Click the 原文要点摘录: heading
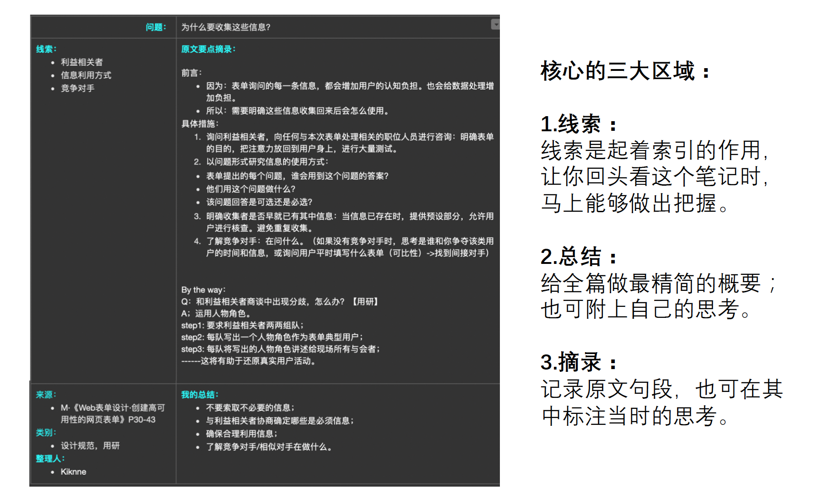 [x=208, y=49]
